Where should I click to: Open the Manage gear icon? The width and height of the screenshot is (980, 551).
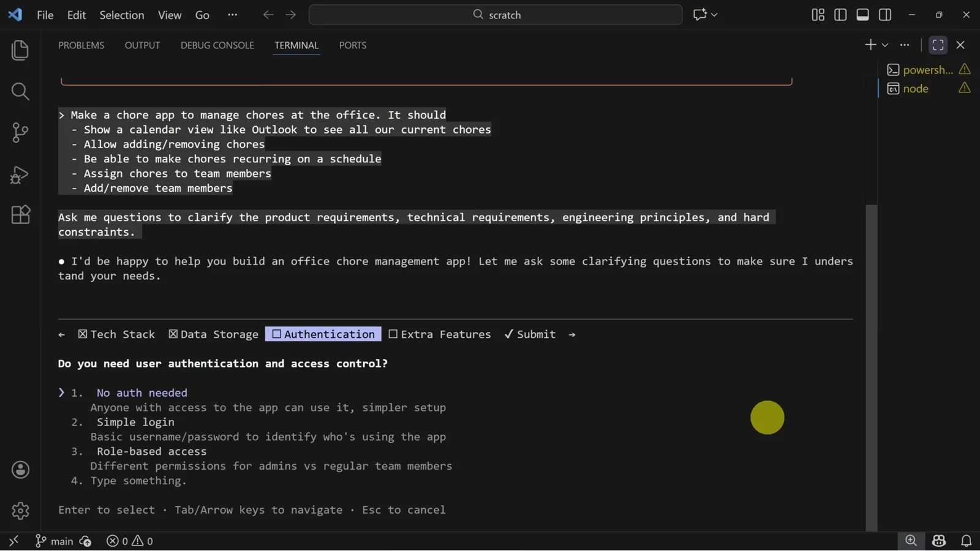click(x=20, y=511)
